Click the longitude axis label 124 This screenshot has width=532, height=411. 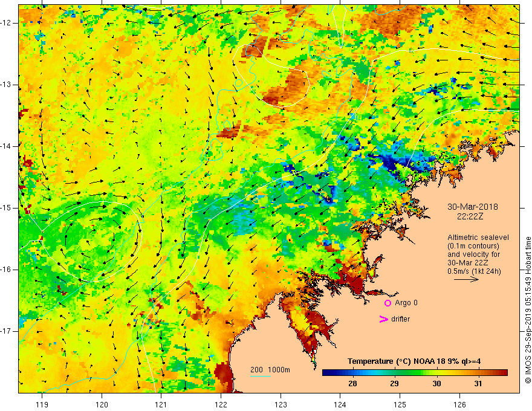(x=340, y=404)
